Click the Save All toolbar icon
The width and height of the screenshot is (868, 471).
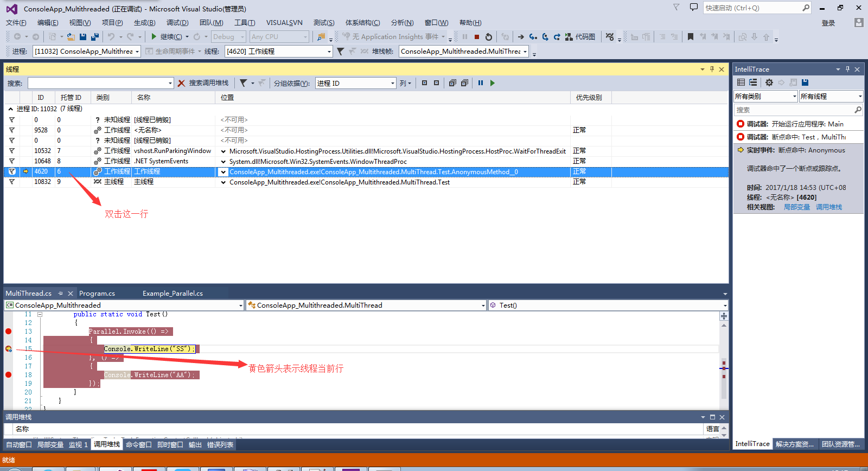[x=94, y=37]
